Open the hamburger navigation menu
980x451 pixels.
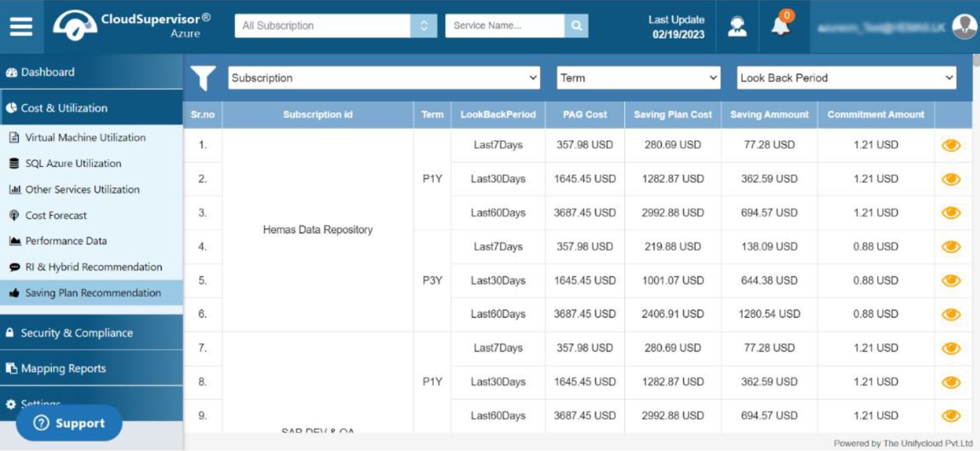tap(21, 26)
